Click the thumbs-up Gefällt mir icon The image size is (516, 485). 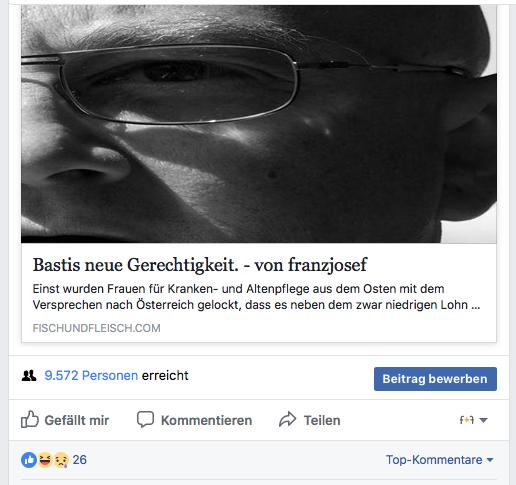[30, 419]
